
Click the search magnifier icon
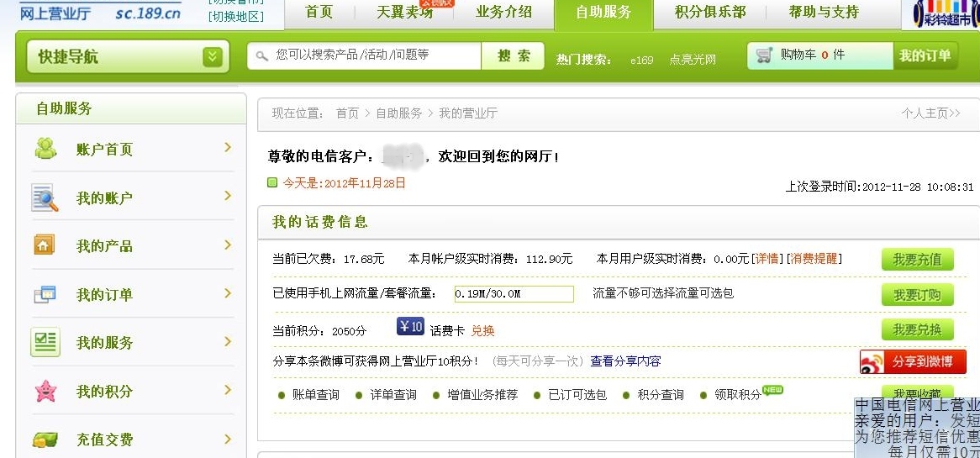tap(262, 55)
